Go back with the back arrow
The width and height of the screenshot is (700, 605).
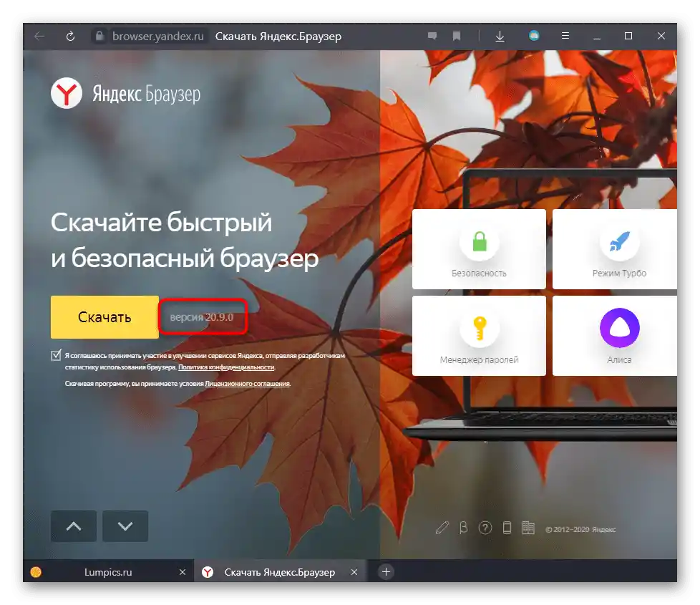pos(39,37)
